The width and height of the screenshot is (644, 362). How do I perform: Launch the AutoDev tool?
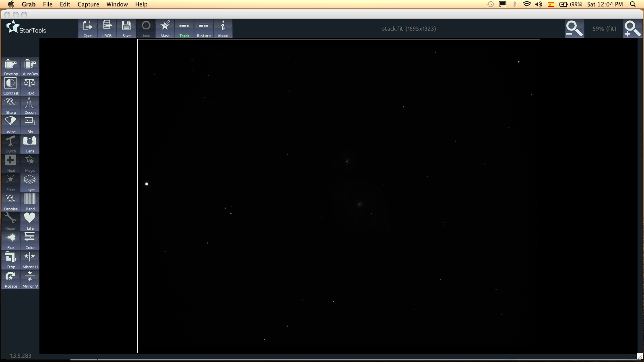tap(30, 67)
